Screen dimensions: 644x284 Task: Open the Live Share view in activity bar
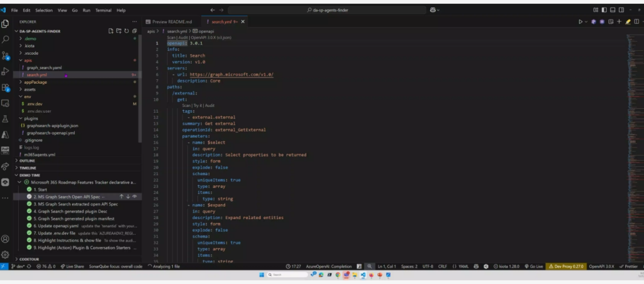tap(5, 166)
